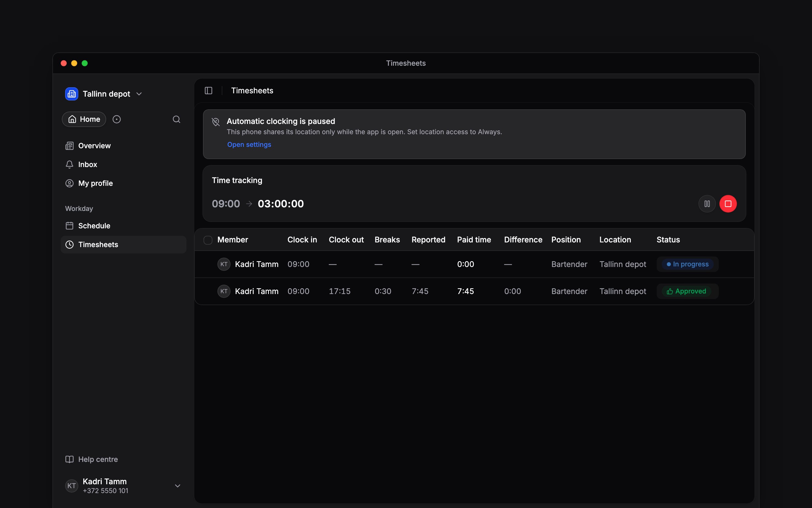The width and height of the screenshot is (812, 508).
Task: Select Timesheets in the sidebar
Action: 124,245
